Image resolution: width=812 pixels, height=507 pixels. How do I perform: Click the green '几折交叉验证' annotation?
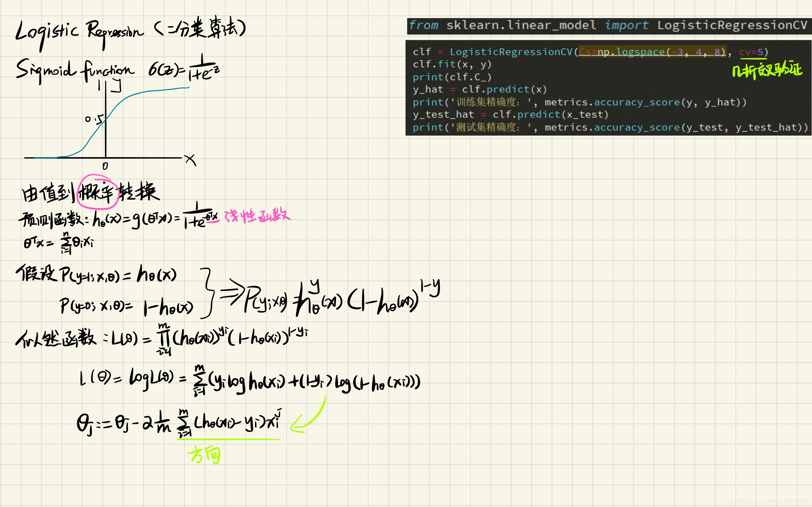pos(767,70)
